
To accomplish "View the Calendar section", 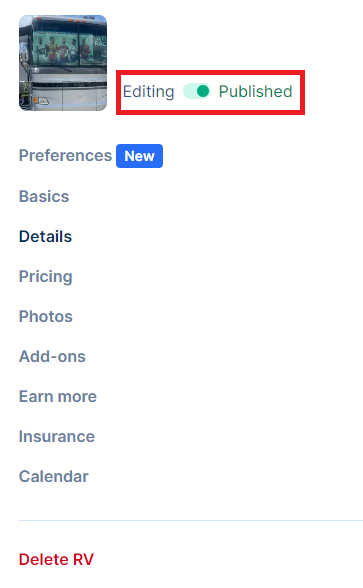I will click(x=54, y=477).
